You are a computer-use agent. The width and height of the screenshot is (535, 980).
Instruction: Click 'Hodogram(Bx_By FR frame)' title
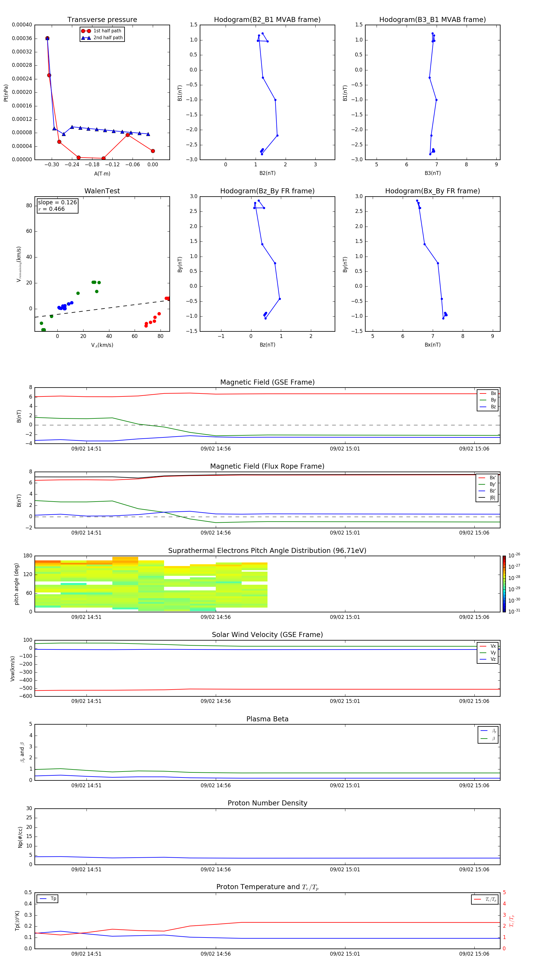pos(432,191)
